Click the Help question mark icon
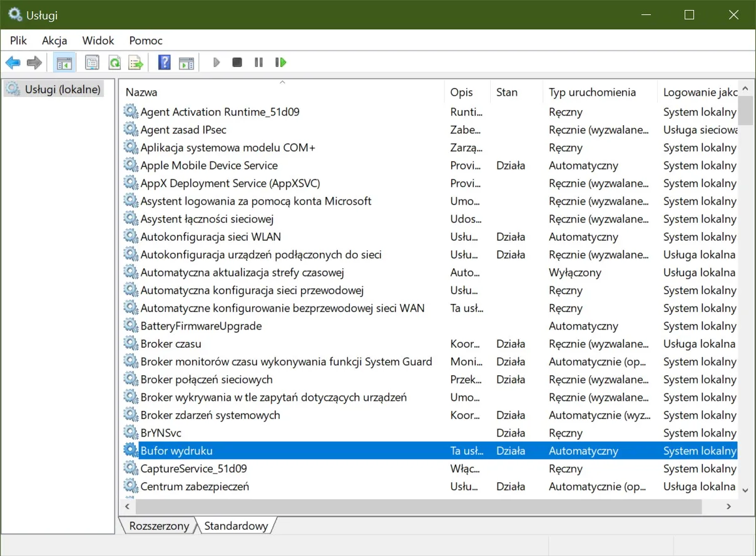 pyautogui.click(x=163, y=62)
